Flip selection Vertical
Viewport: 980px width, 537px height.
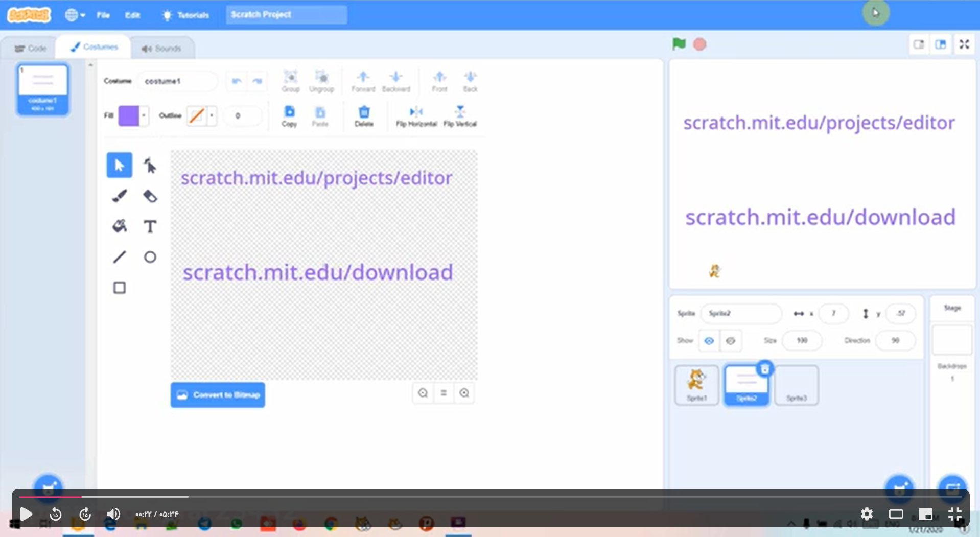point(460,116)
